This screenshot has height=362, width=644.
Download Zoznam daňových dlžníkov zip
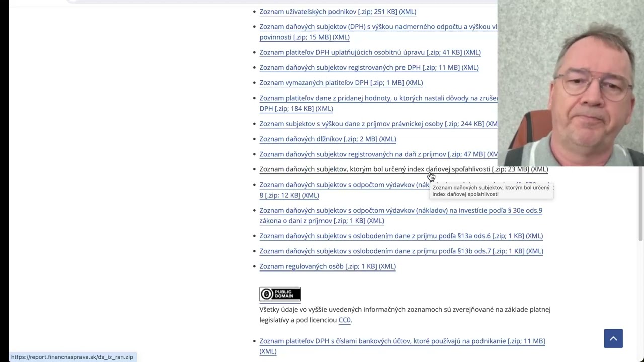(327, 139)
